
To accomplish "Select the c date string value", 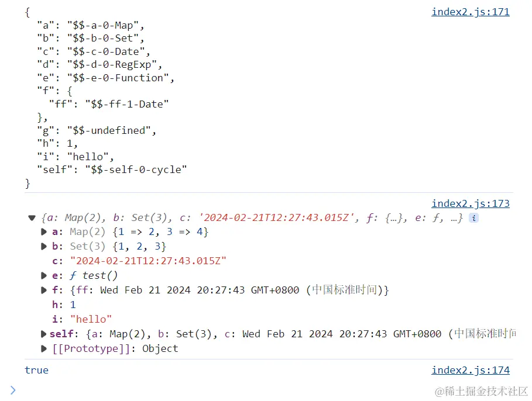I will pos(148,261).
